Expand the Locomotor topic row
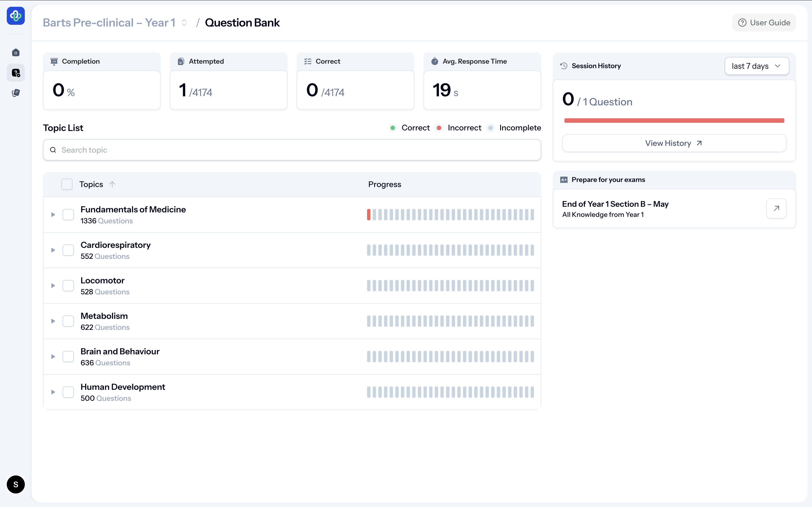 (x=53, y=286)
